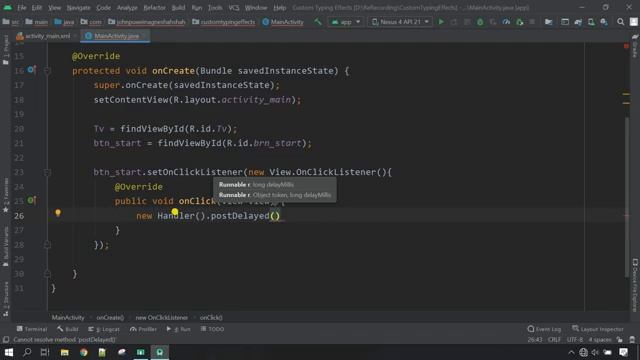Open the Favorites side tab
The image size is (640, 360).
(x=5, y=195)
